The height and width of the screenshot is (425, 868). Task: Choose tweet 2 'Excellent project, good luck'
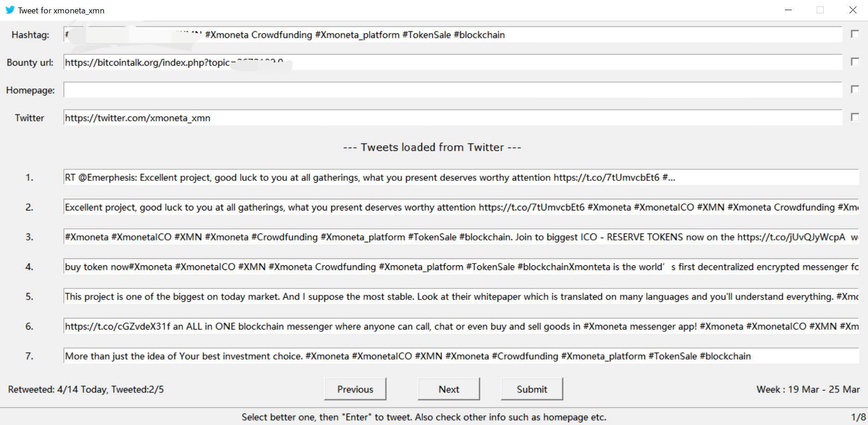coord(461,207)
